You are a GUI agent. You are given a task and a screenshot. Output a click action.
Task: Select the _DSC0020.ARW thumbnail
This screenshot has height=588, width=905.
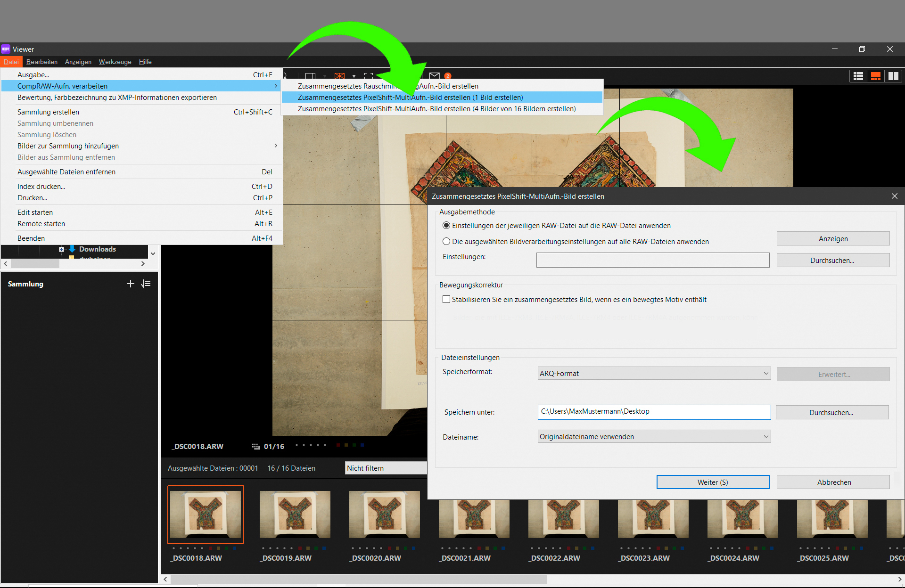385,514
